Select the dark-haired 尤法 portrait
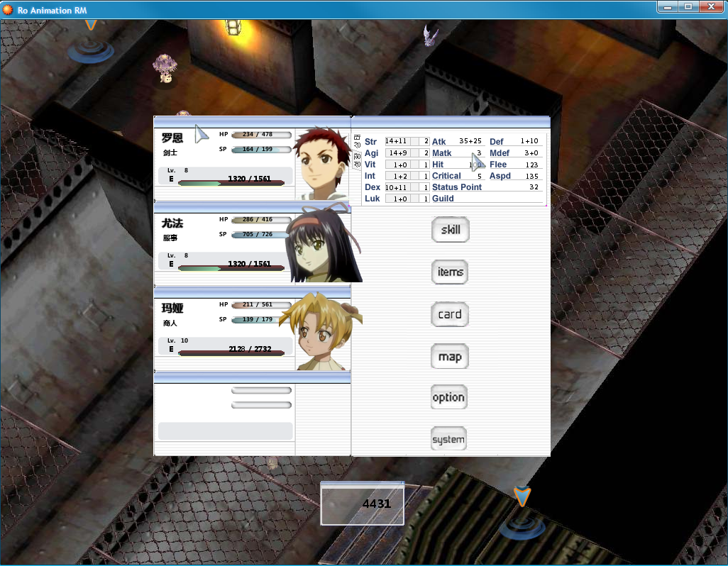Viewport: 728px width, 566px height. point(323,243)
